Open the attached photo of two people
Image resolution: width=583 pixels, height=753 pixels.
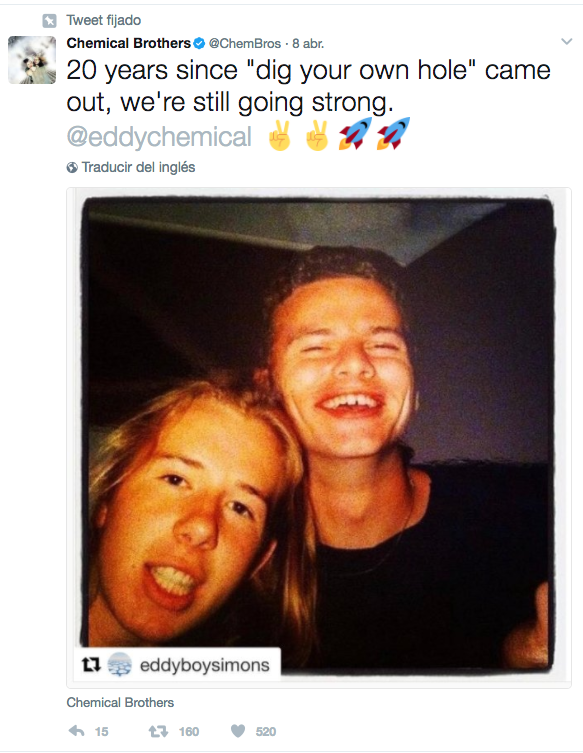[x=319, y=437]
